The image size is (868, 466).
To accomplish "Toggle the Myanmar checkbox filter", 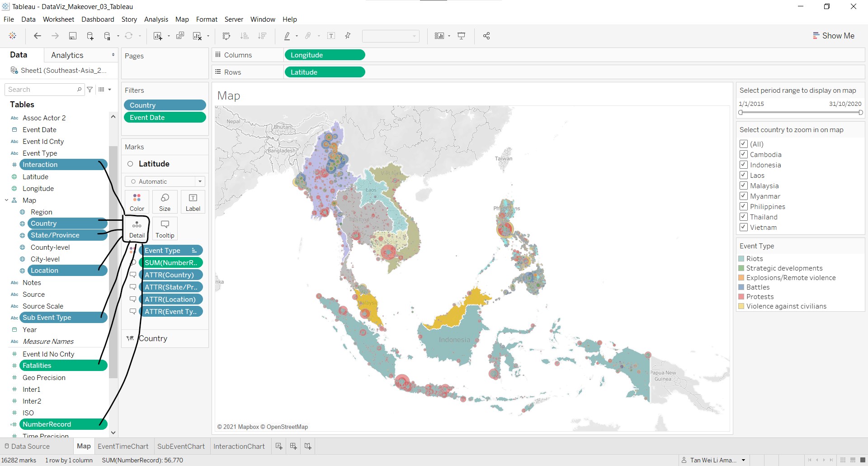I will click(x=743, y=196).
